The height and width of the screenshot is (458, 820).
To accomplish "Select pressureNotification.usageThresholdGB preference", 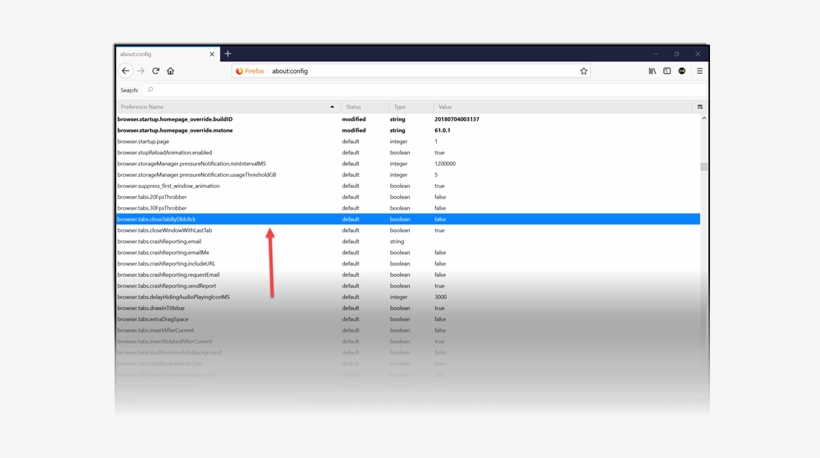I will tap(408, 175).
